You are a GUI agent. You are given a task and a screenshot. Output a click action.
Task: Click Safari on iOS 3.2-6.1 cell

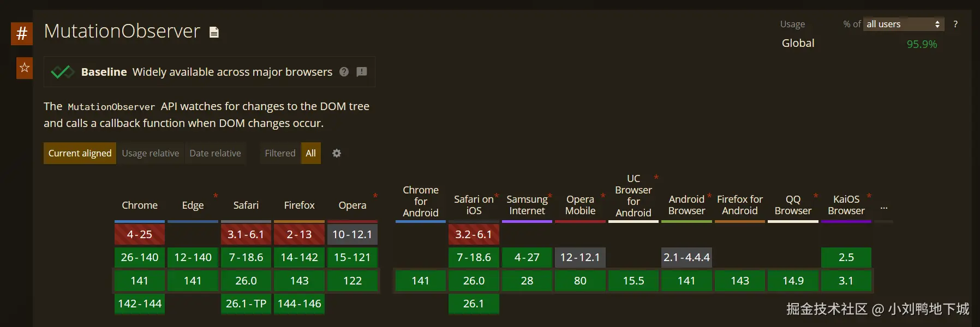(474, 234)
